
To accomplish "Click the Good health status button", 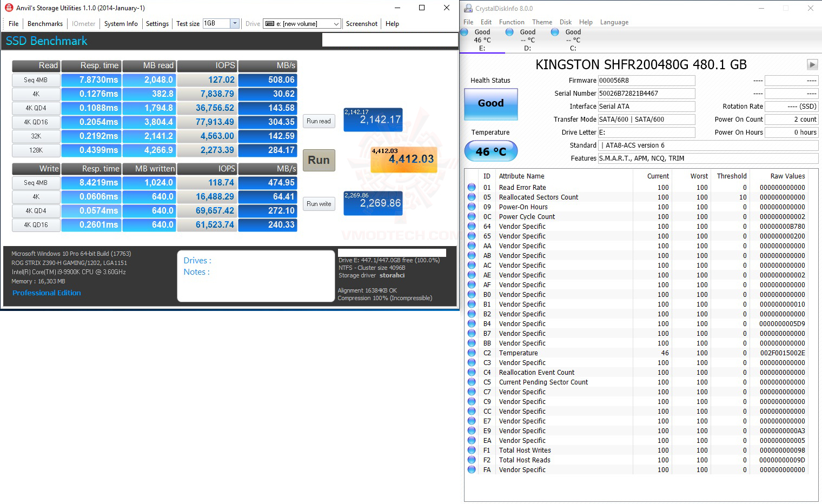I will pos(491,103).
